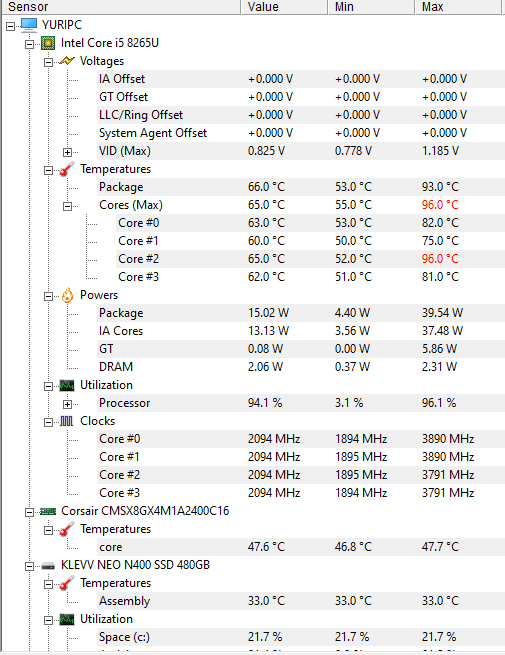Select the Space (c:) utilization row

pyautogui.click(x=301, y=637)
